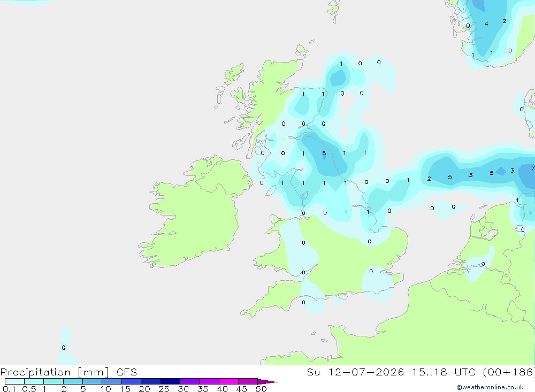This screenshot has width=535, height=392.
Task: Click legend label '35'
Action: click(x=203, y=389)
